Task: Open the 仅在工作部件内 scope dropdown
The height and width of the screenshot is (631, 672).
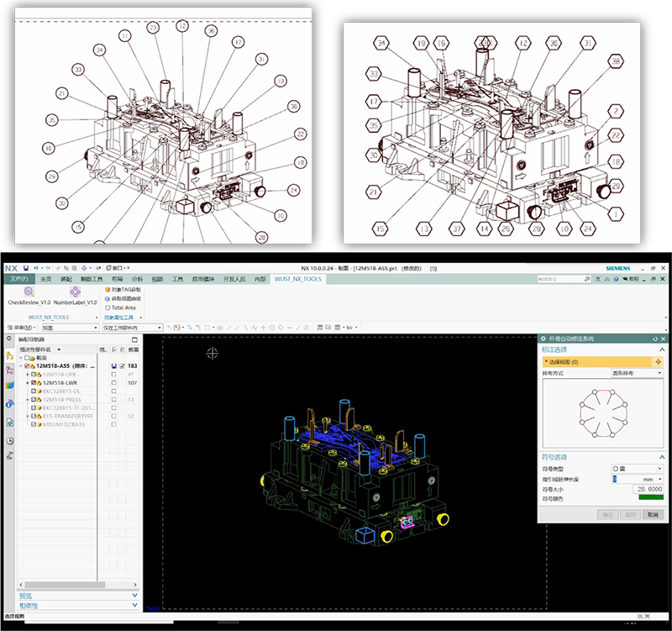Action: pos(133,328)
